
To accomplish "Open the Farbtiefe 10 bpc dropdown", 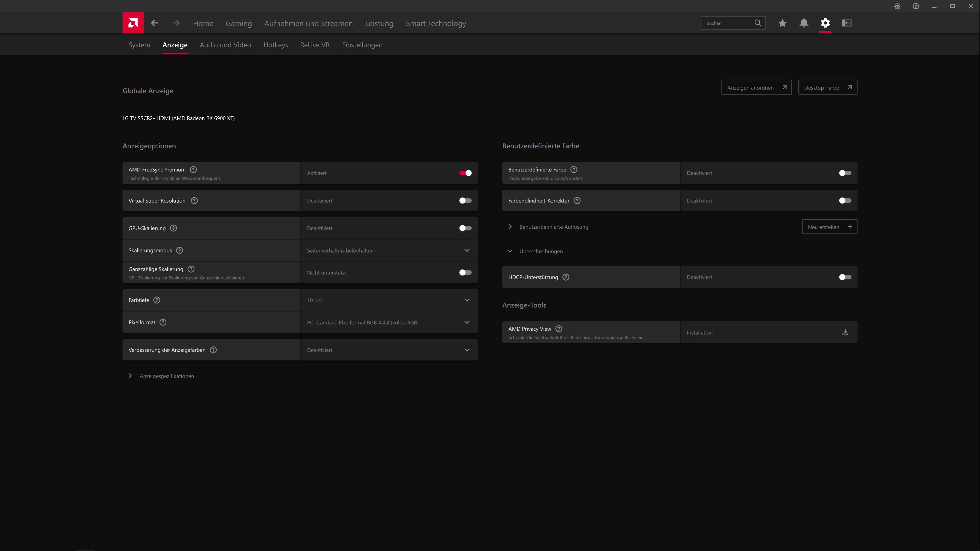I will coord(388,300).
